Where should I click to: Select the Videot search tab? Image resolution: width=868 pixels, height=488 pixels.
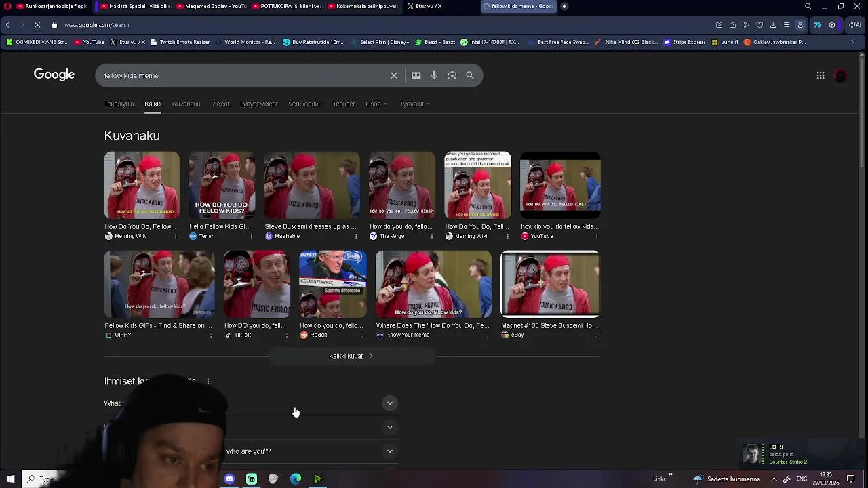tap(220, 104)
